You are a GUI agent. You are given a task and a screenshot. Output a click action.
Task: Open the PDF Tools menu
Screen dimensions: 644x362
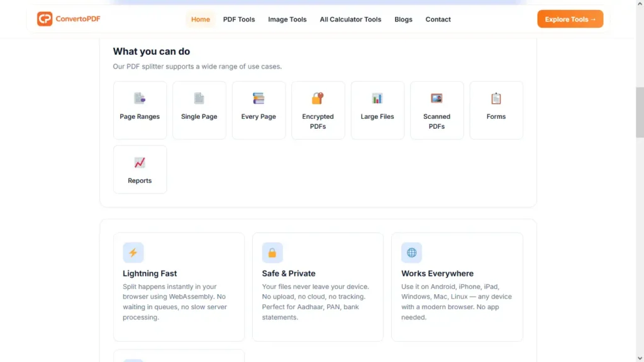[x=239, y=19]
